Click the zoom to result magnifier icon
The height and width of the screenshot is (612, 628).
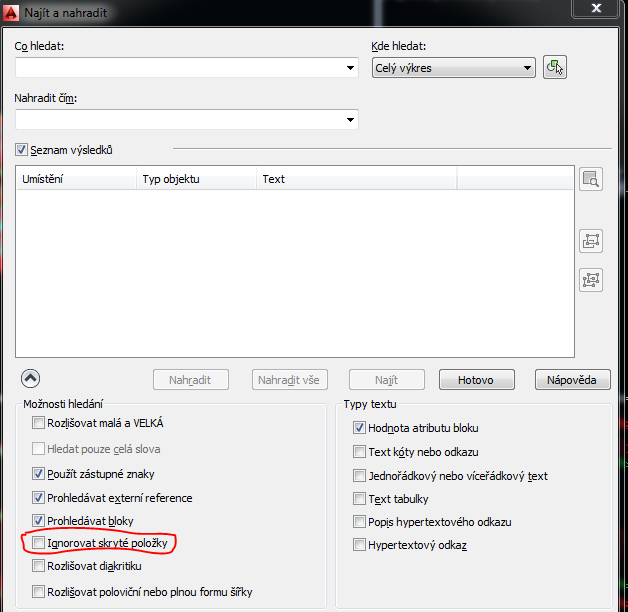click(x=591, y=180)
